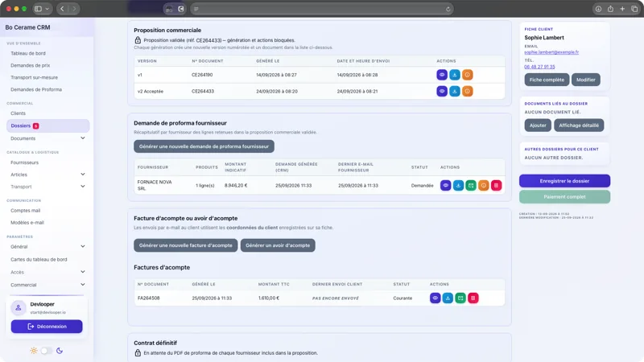
Task: Download invoice FA264508 via blue icon
Action: (x=448, y=298)
